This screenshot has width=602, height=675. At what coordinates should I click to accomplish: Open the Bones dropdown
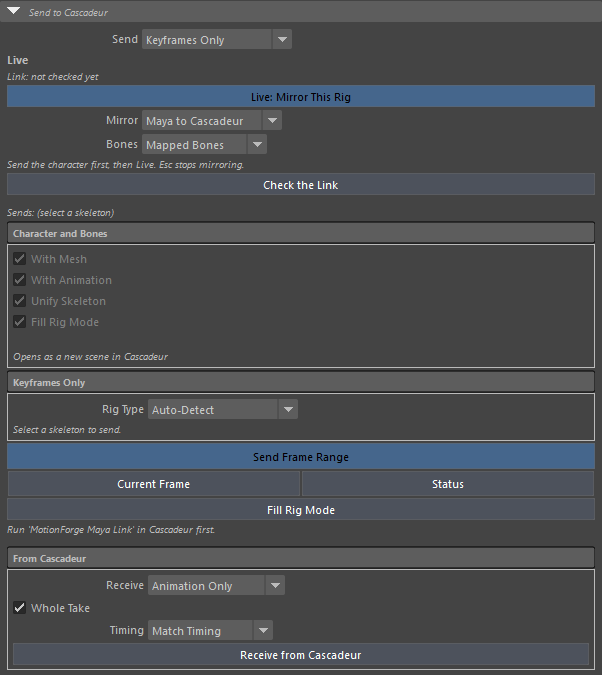204,145
